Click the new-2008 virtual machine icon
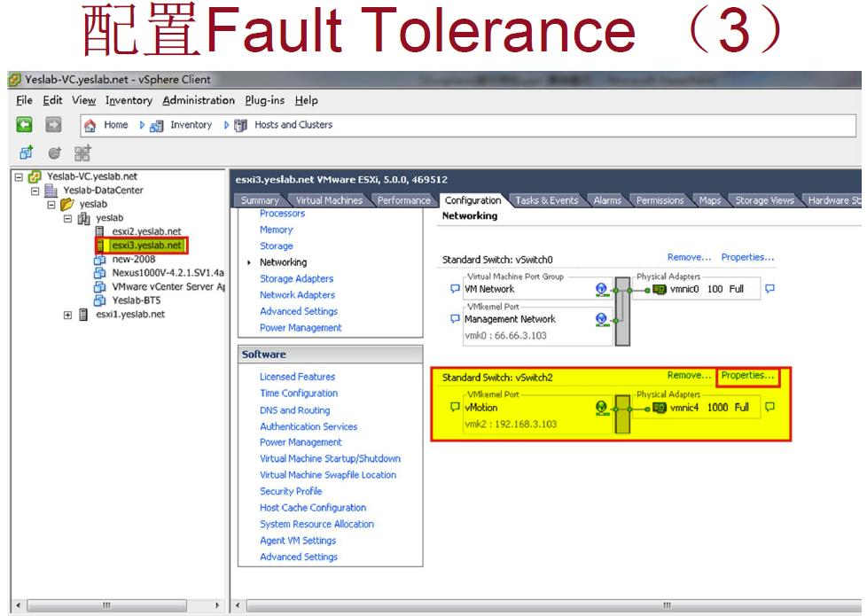Viewport: 867px width, 616px height. pyautogui.click(x=99, y=260)
